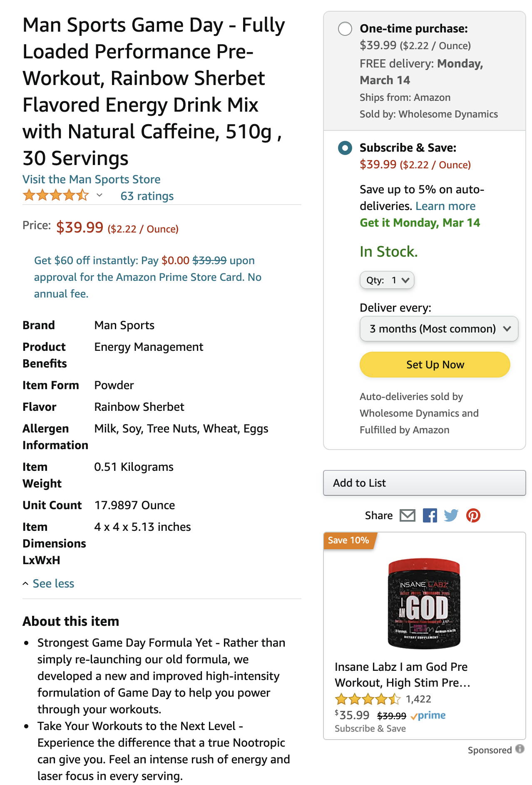
Task: Visit the Man Sports Store
Action: click(92, 179)
